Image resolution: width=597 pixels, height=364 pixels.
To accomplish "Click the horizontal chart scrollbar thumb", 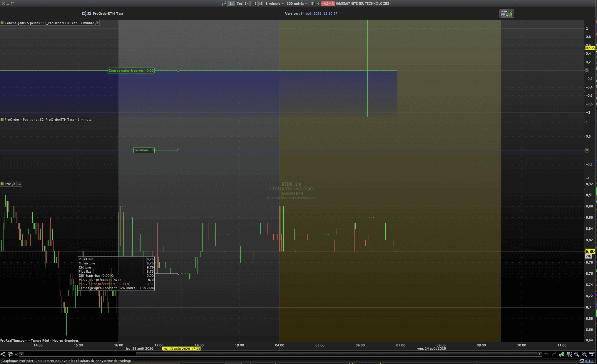I will pos(337,354).
